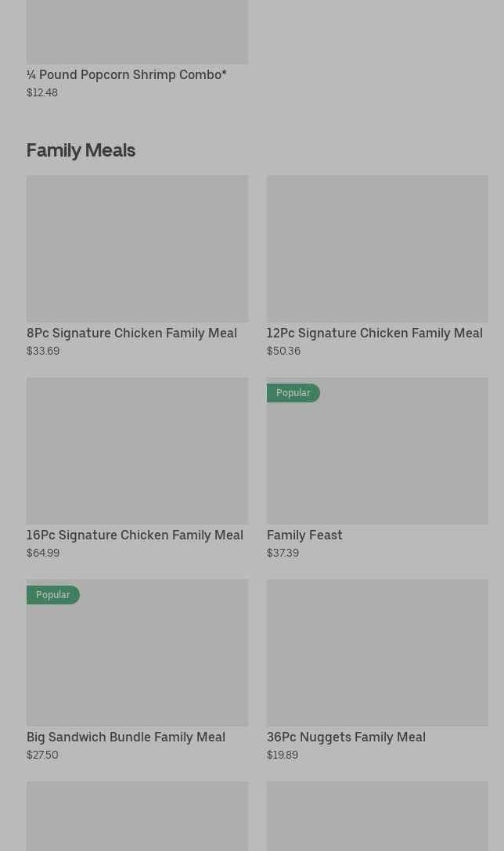The height and width of the screenshot is (851, 504).
Task: Select the 12Pc Signature Chicken Family Meal title
Action: point(374,334)
